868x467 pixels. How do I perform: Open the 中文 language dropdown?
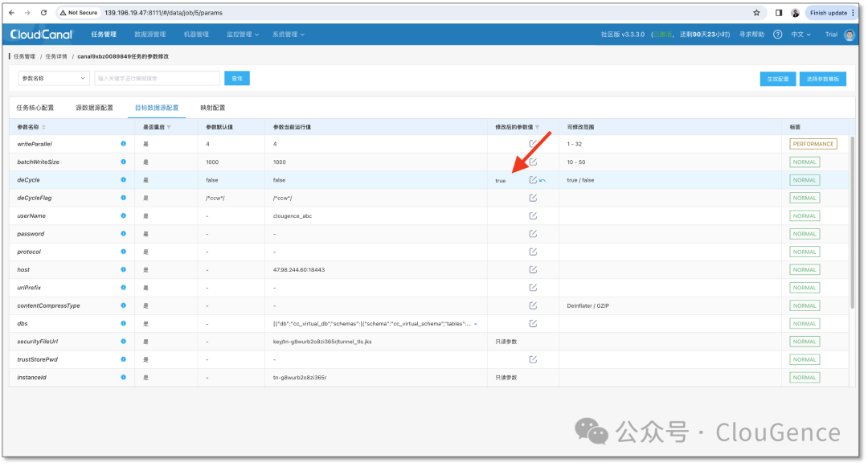(800, 35)
